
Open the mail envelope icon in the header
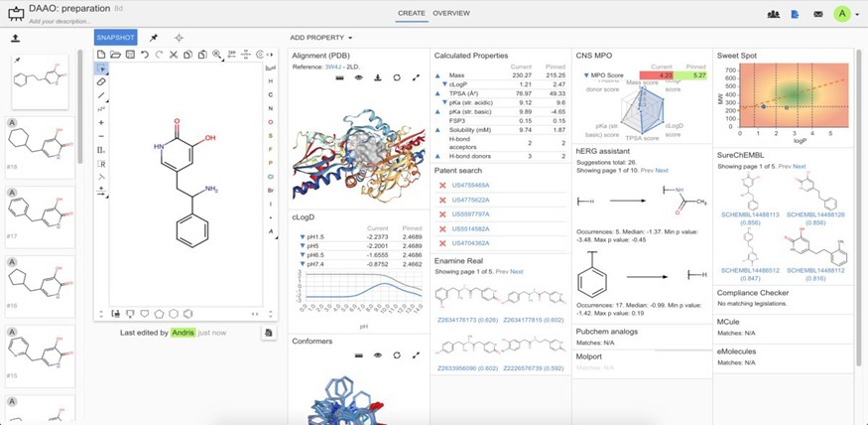click(817, 14)
